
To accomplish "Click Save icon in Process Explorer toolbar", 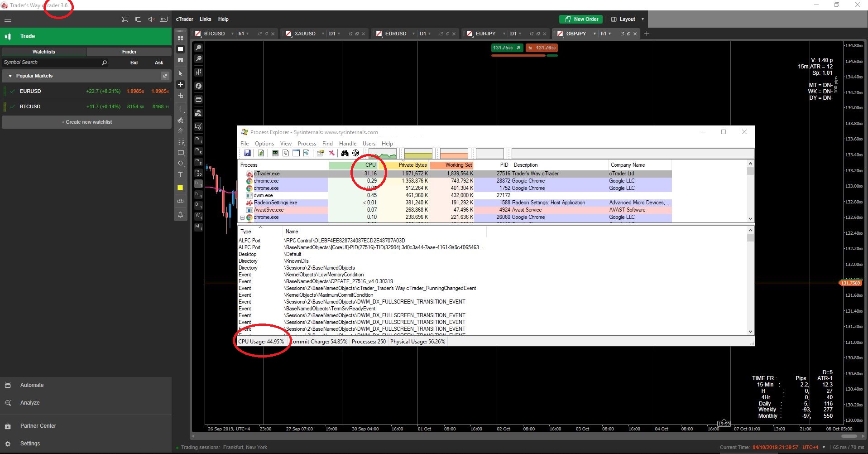I will click(247, 153).
